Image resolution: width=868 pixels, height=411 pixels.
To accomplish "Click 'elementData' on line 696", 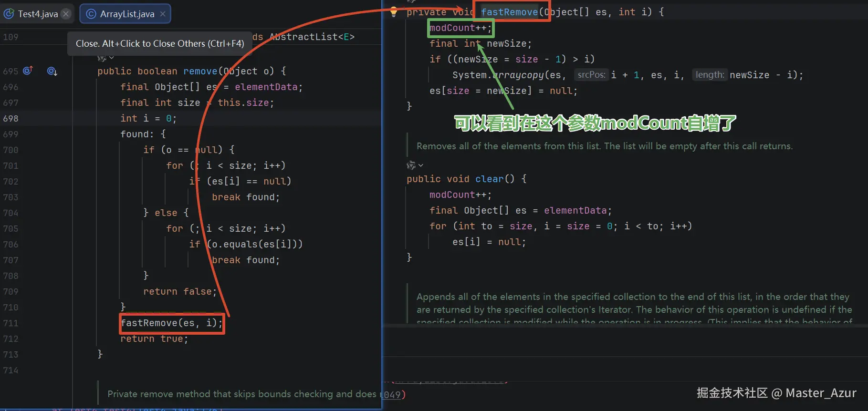I will 266,87.
